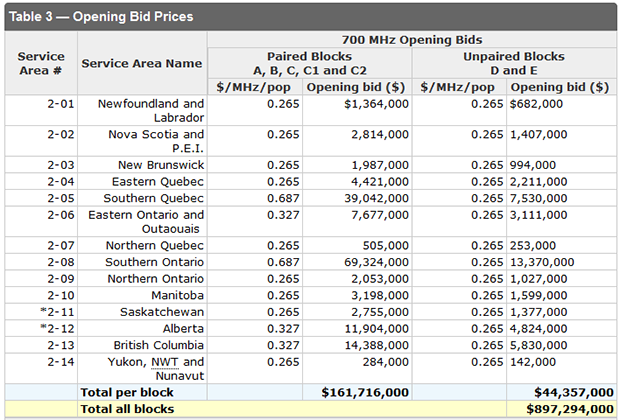The height and width of the screenshot is (420, 620).
Task: Click the 284,000 bid value
Action: [386, 362]
